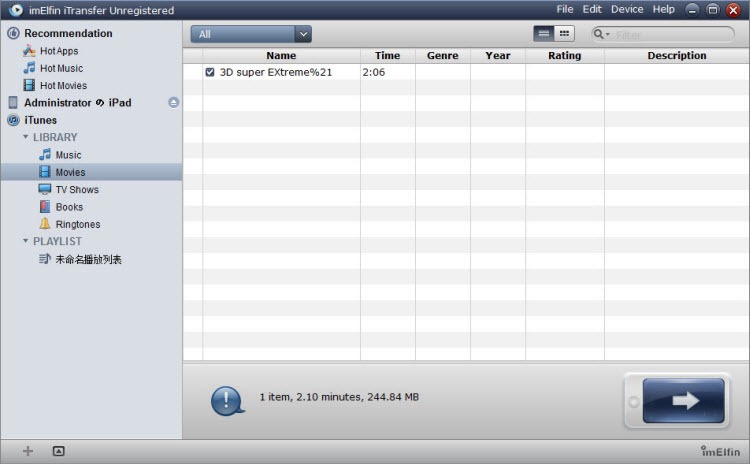
Task: Minimize the iTransfer window
Action: 692,10
